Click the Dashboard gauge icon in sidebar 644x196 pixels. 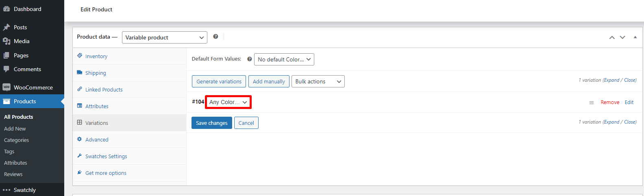click(x=7, y=9)
